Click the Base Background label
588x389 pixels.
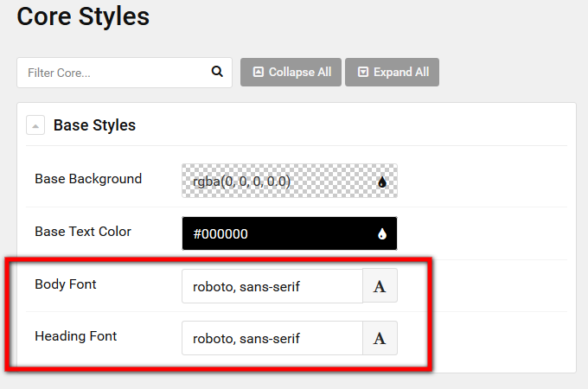(88, 179)
